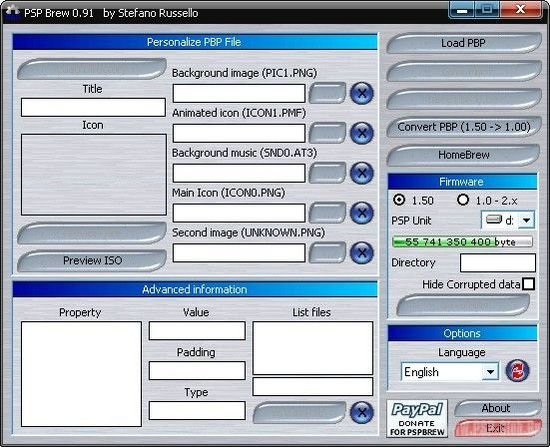Screen dimensions: 550x447
Task: Click disabled button beneath the List files fields
Action: 299,413
